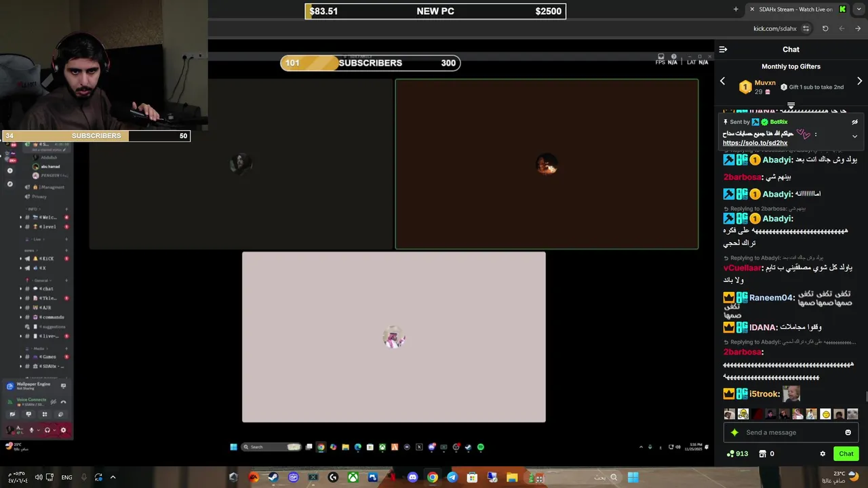Open BotRix sender profile
This screenshot has width=868, height=488.
click(778, 122)
